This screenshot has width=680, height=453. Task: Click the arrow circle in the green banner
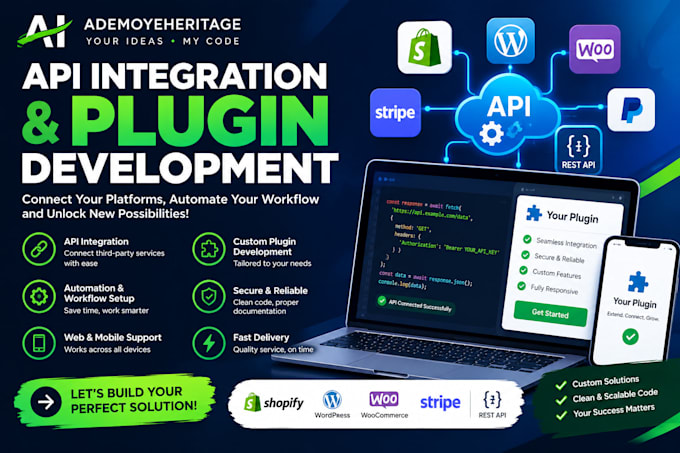tap(46, 402)
